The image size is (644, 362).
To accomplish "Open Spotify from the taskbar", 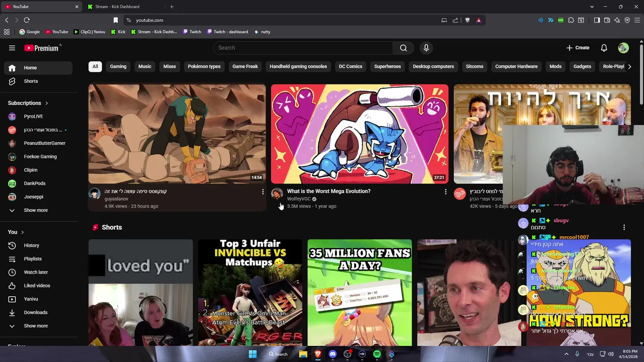I will [377, 354].
